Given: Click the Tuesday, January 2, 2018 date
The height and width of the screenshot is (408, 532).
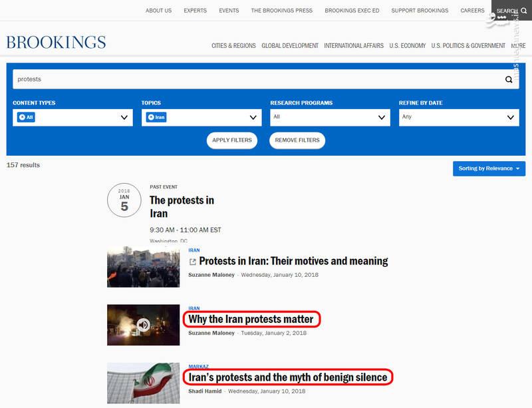Looking at the screenshot, I should pyautogui.click(x=274, y=333).
